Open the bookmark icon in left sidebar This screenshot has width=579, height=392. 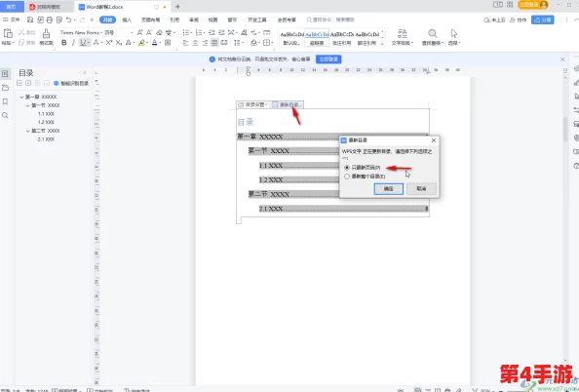(x=5, y=101)
